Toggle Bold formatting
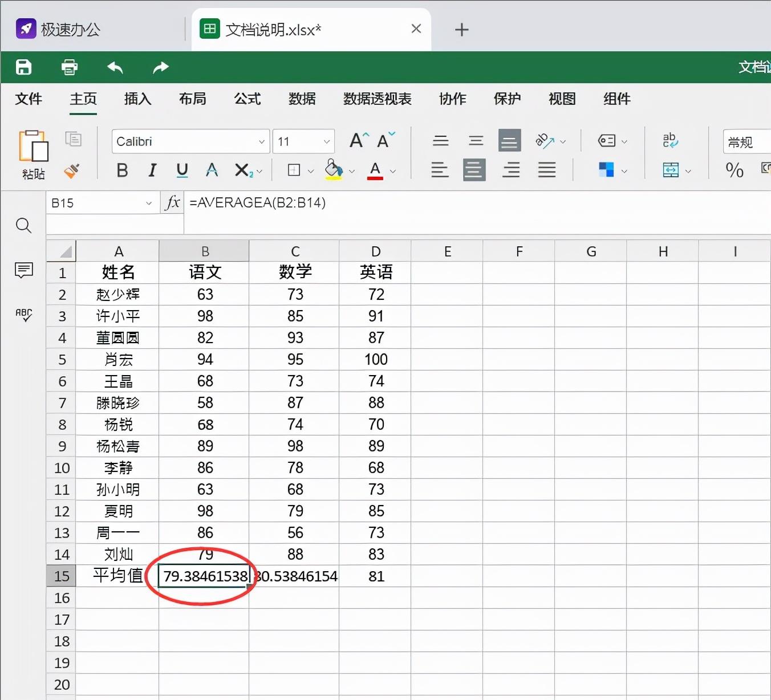The width and height of the screenshot is (771, 700). (122, 170)
